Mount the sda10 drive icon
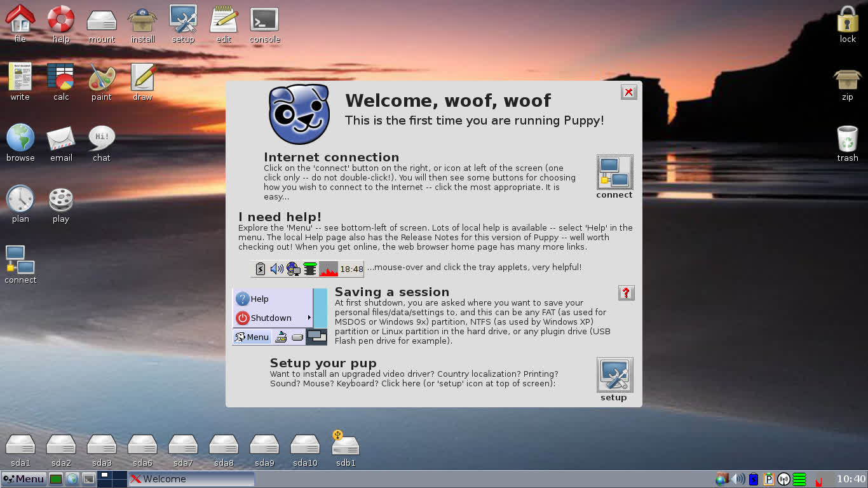Screen dimensions: 868x488 point(305,444)
